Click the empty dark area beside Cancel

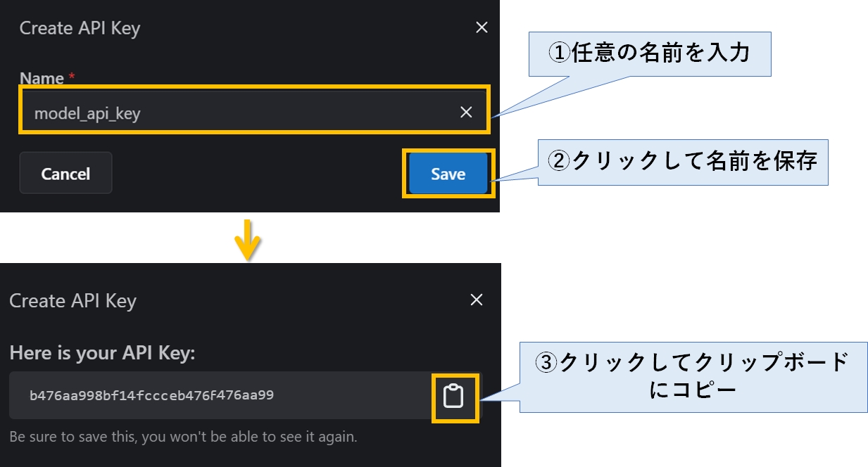pos(253,173)
